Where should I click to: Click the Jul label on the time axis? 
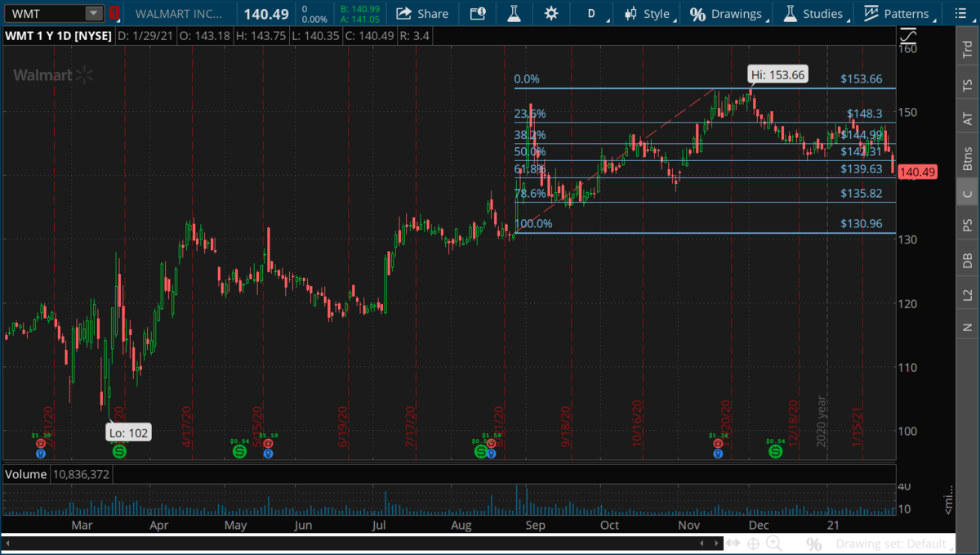[379, 526]
